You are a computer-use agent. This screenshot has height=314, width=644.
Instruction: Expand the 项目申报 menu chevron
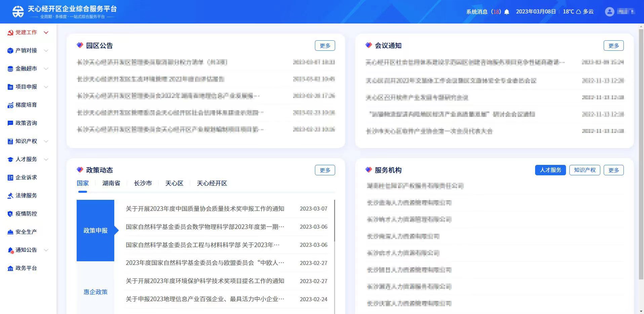point(46,87)
